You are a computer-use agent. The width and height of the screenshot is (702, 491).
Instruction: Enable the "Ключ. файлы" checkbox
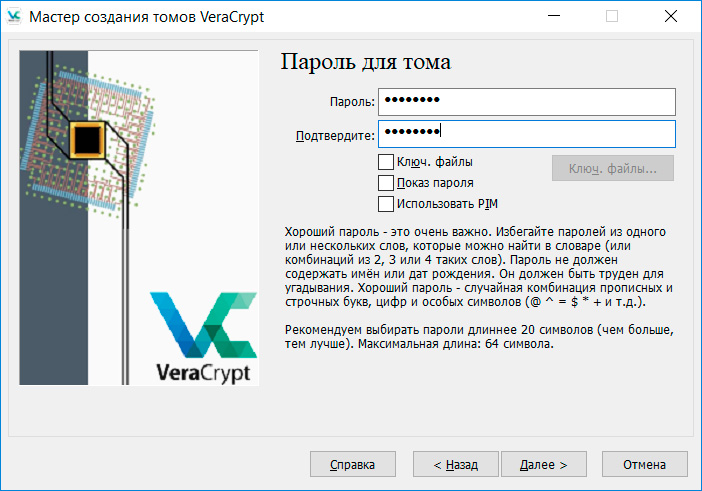[386, 162]
